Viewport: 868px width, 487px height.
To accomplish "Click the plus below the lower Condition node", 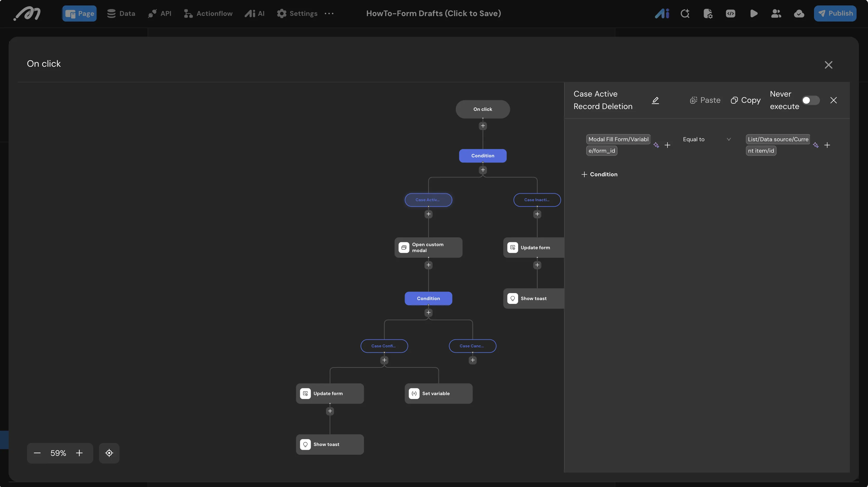I will [429, 313].
